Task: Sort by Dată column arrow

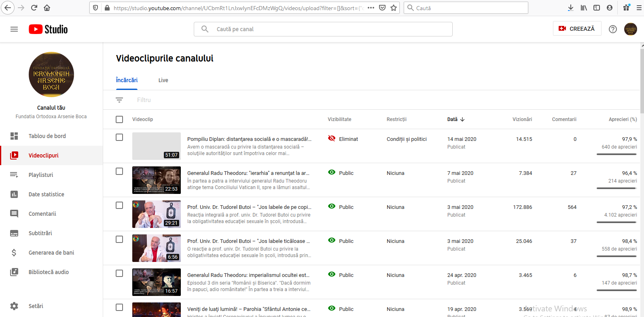Action: click(x=462, y=119)
